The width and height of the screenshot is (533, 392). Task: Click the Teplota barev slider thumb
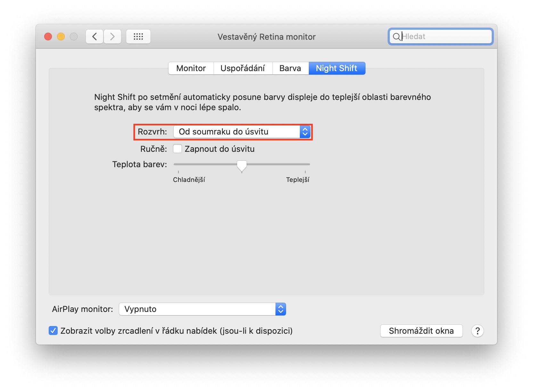click(x=242, y=166)
